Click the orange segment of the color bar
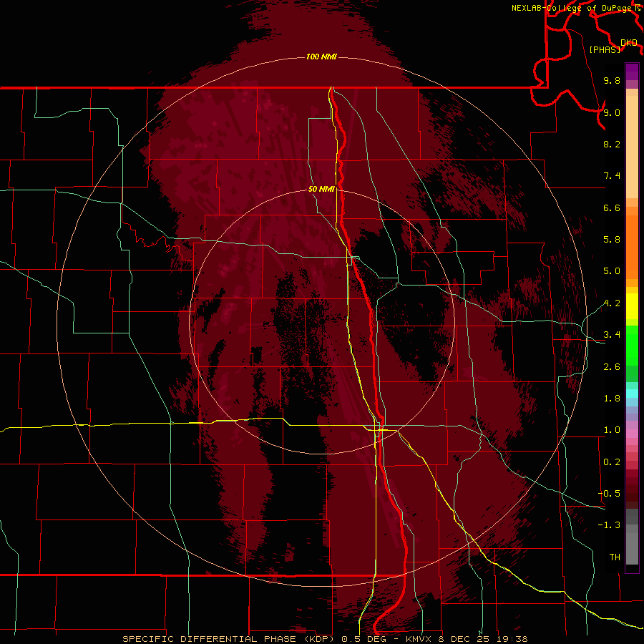The image size is (644, 644). click(x=632, y=247)
